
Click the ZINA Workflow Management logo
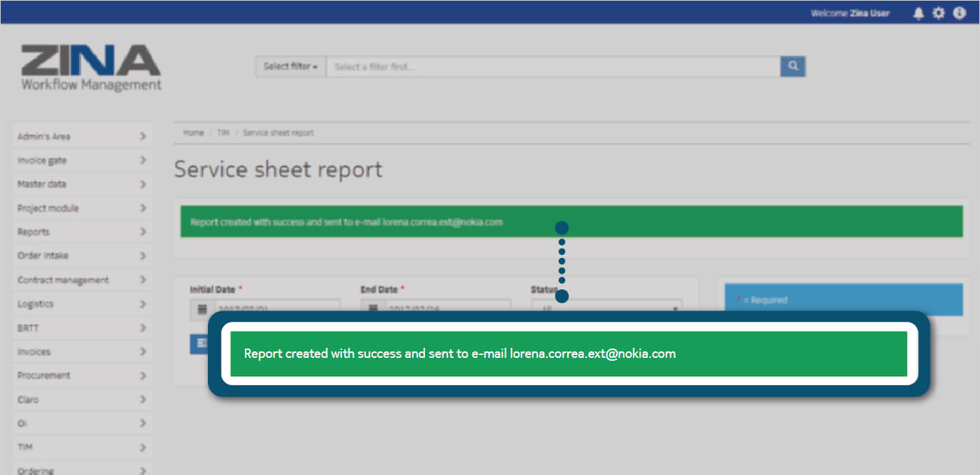coord(91,69)
